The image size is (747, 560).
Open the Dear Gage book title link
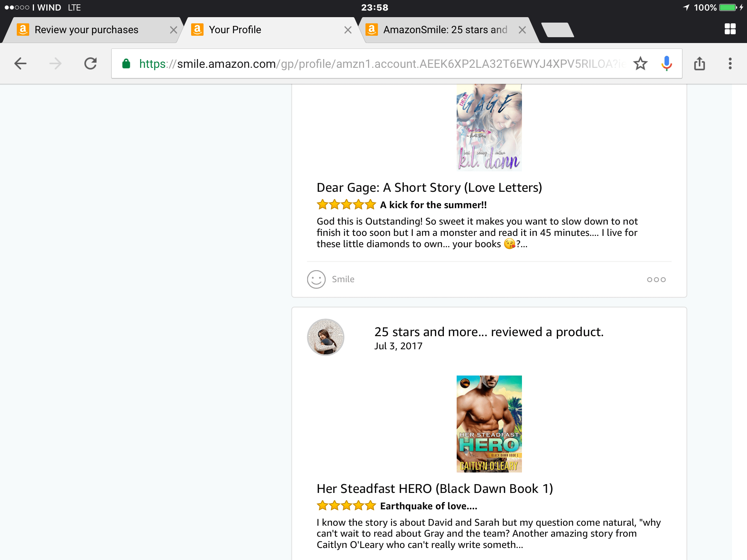(429, 187)
